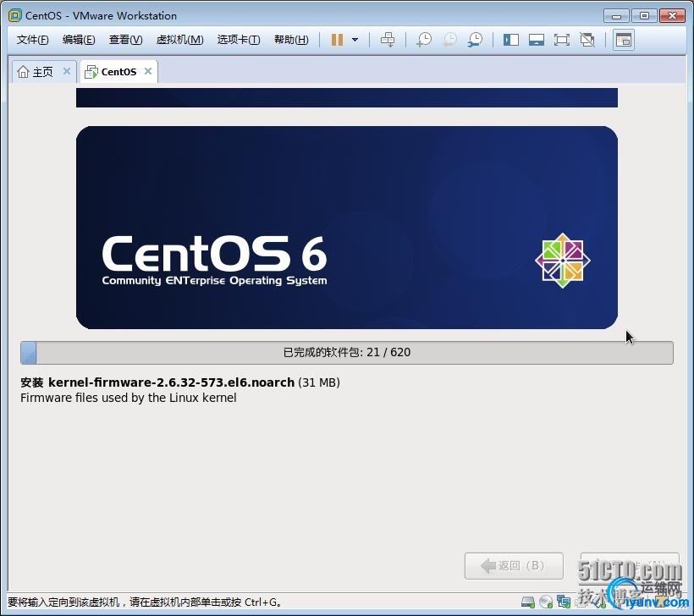Screen dimensions: 694x616
Task: Click the VMware Workstation title bar app icon
Action: (14, 15)
